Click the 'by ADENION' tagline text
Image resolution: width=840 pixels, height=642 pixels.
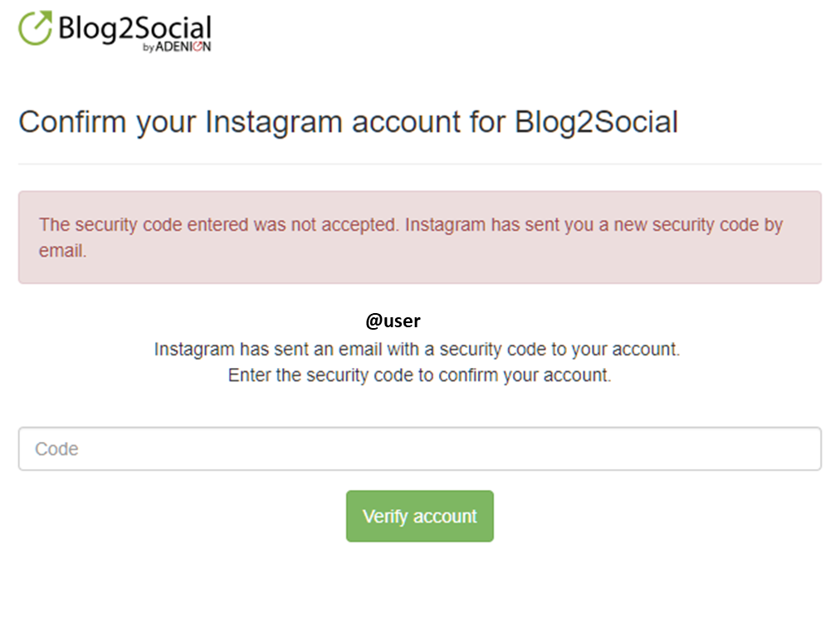(x=177, y=47)
